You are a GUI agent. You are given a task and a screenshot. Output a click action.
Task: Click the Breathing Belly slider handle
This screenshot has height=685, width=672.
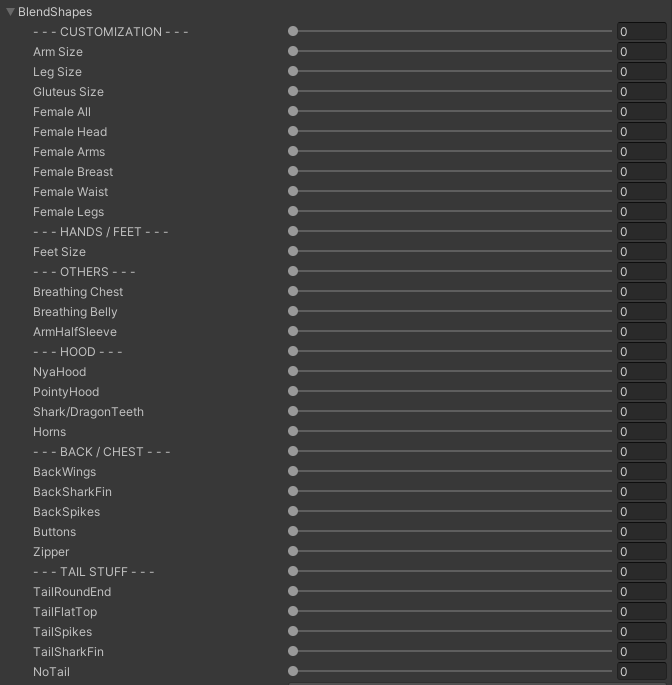293,311
